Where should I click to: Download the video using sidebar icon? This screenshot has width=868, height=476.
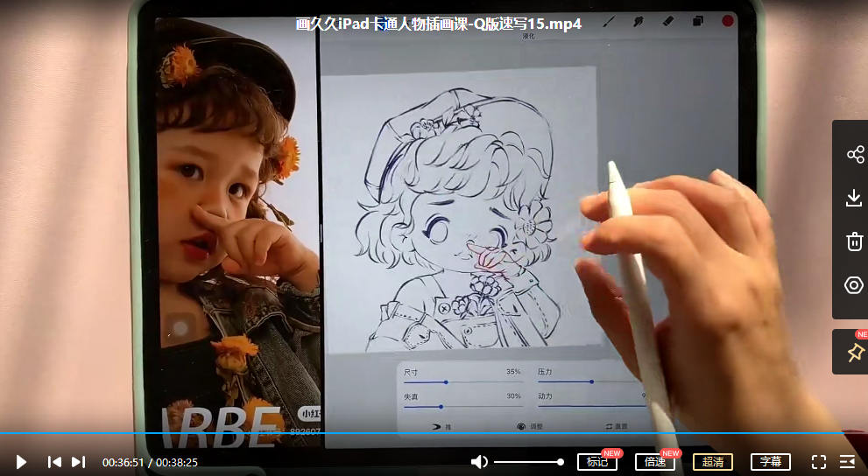pos(854,199)
